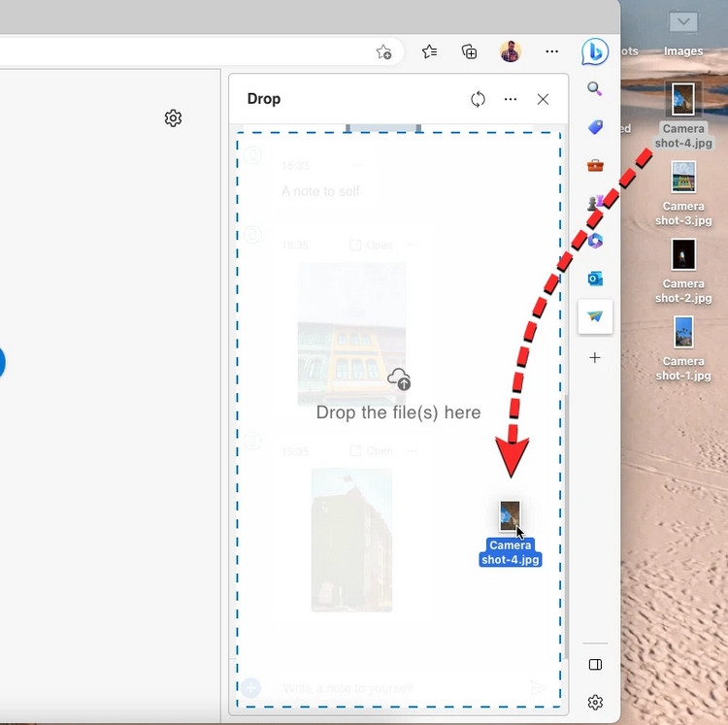Screen dimensions: 728x725
Task: Click the 'Drop' panel title
Action: 264,99
